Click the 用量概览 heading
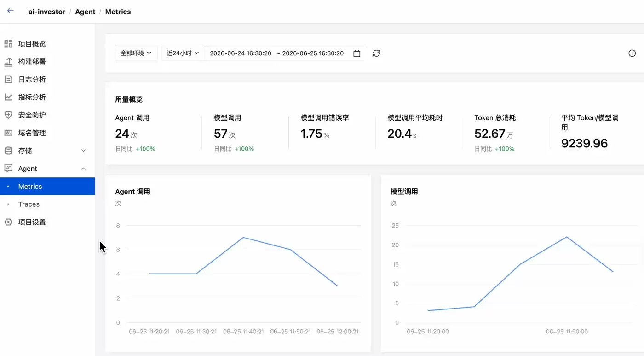 (x=129, y=99)
